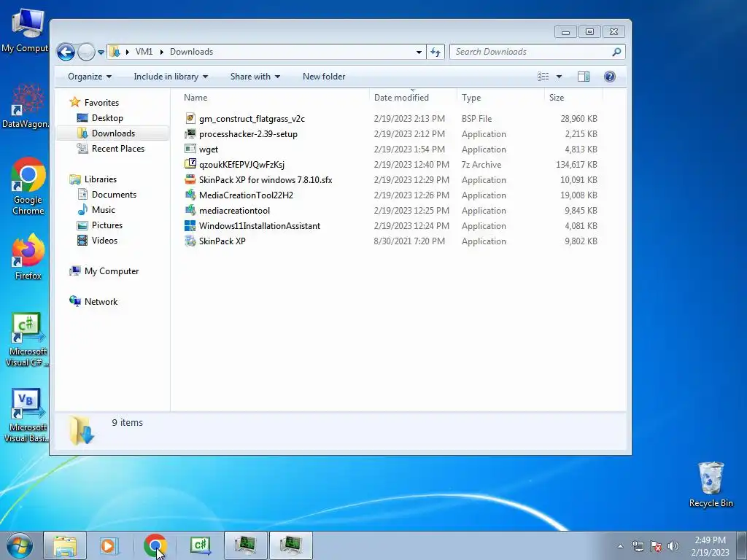Click the network status tray icon
Screen dimensions: 747x560
pos(638,546)
